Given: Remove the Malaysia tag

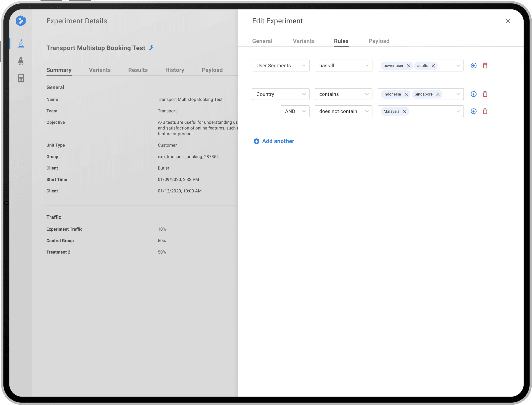Looking at the screenshot, I should point(404,111).
